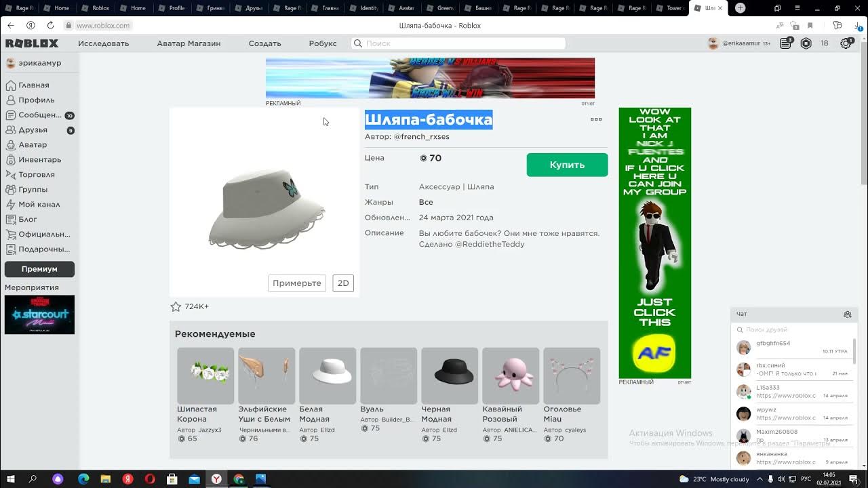Screen dimensions: 868x488
Task: Open Сообщения in the left sidebar
Action: pyautogui.click(x=39, y=115)
